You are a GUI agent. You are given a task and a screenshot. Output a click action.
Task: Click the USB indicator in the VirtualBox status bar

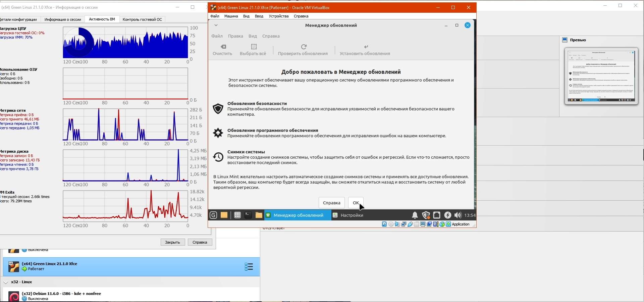click(x=410, y=224)
